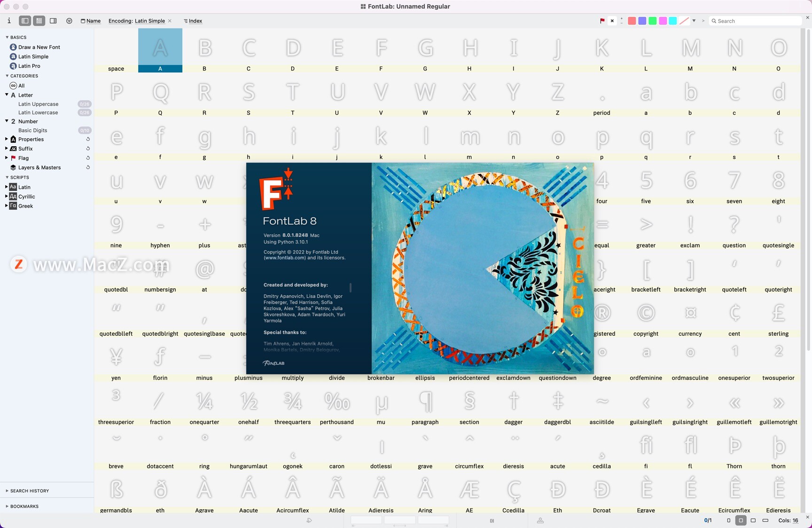Collapse the Letter category
The height and width of the screenshot is (528, 812).
pyautogui.click(x=7, y=95)
